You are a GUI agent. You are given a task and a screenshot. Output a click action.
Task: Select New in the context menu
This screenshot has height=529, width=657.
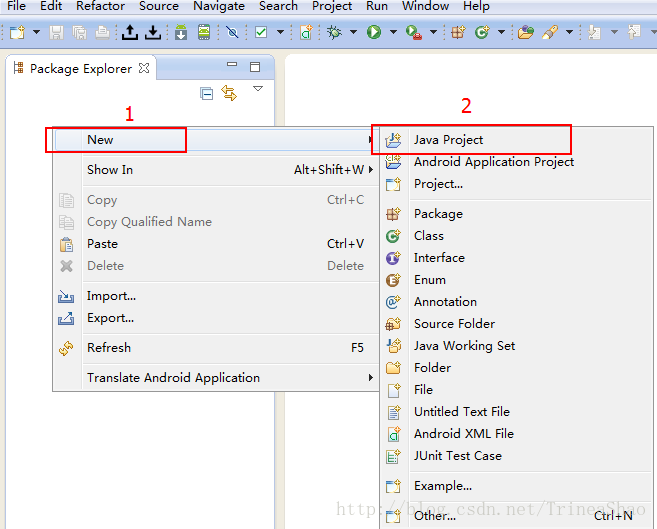[215, 139]
